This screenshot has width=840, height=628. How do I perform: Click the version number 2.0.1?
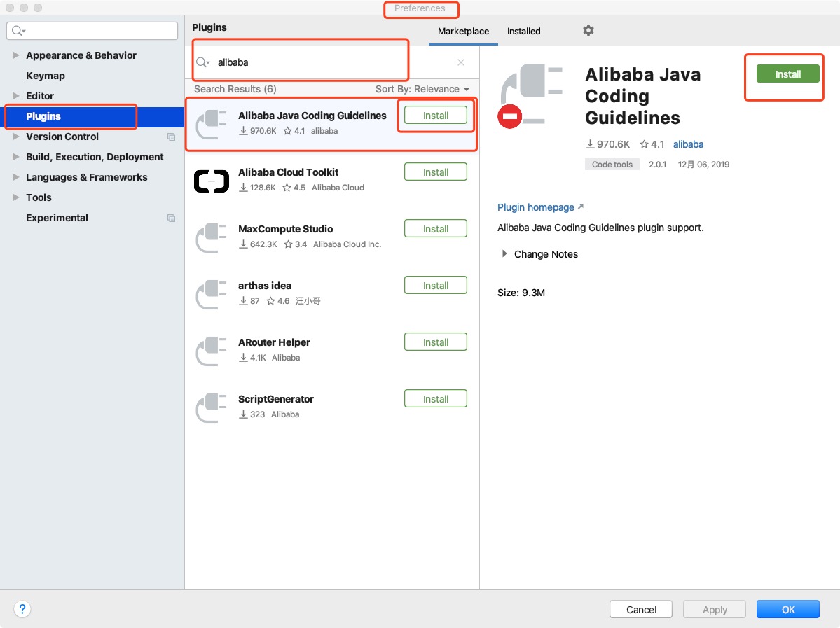pos(657,165)
